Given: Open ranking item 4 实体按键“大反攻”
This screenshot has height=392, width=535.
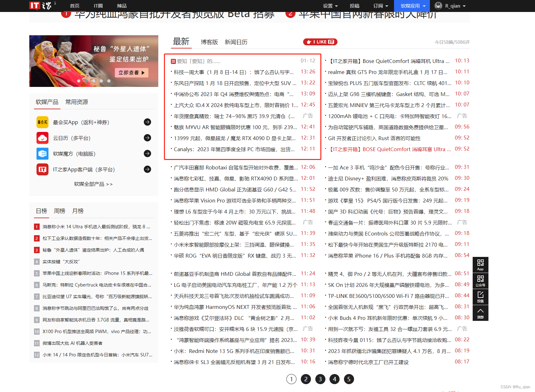Looking at the screenshot, I should click(61, 262).
